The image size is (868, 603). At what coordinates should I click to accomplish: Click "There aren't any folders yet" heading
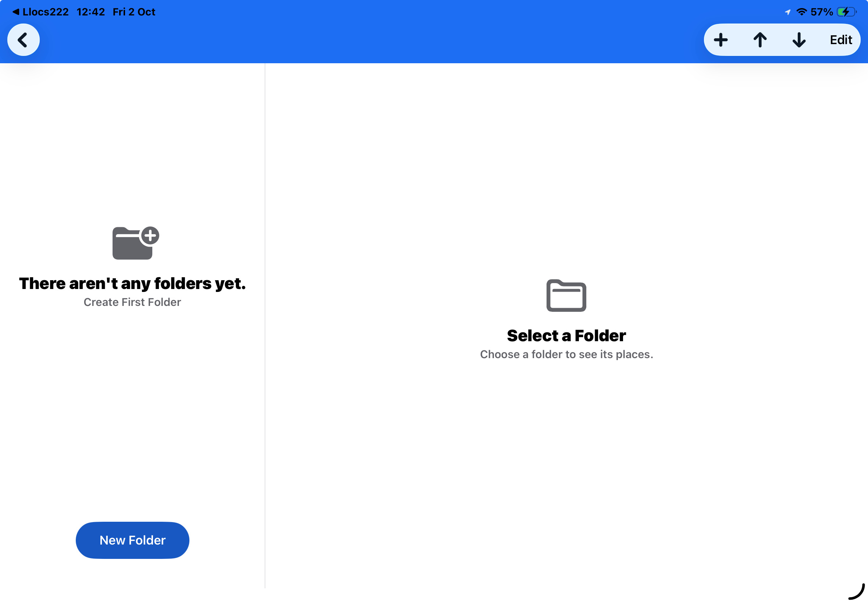coord(132,283)
